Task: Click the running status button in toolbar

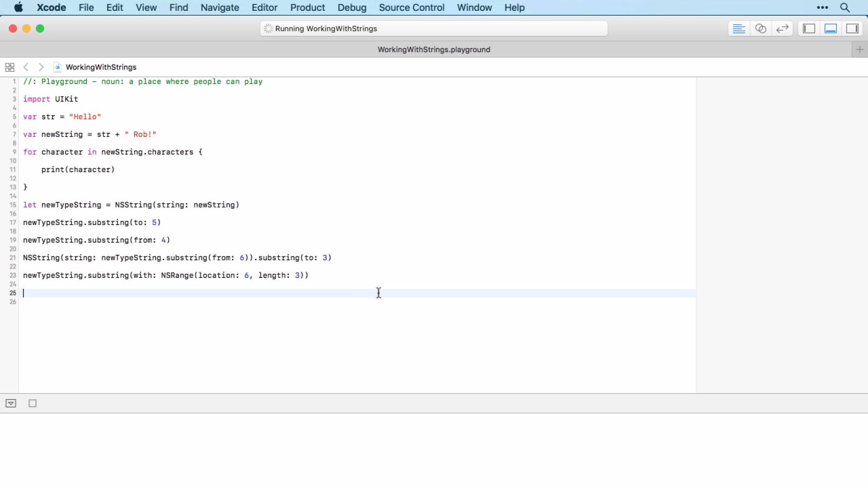Action: 434,28
